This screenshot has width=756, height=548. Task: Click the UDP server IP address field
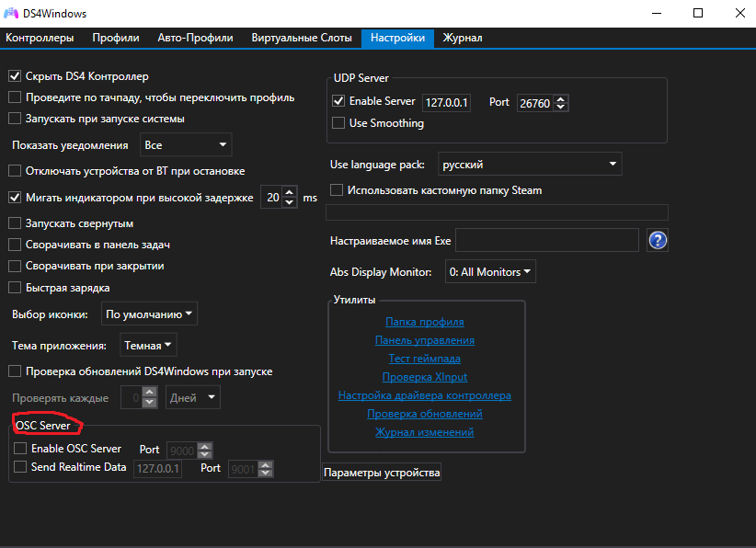pyautogui.click(x=445, y=103)
